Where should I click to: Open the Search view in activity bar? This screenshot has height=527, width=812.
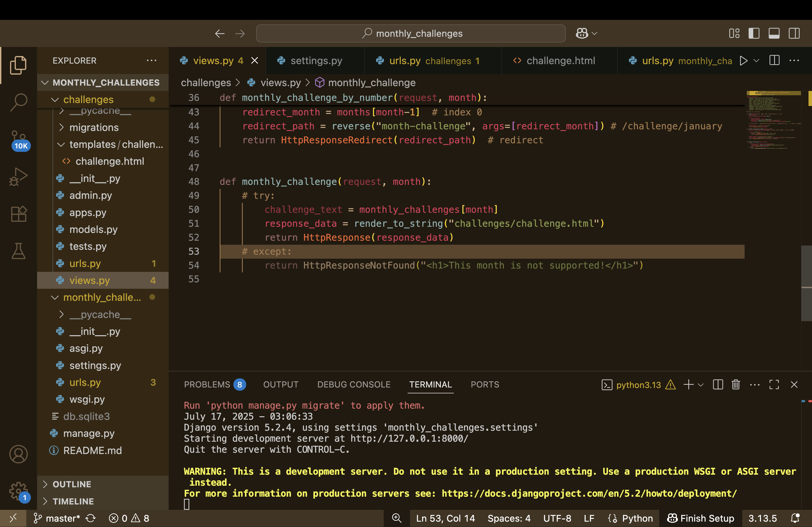(19, 102)
